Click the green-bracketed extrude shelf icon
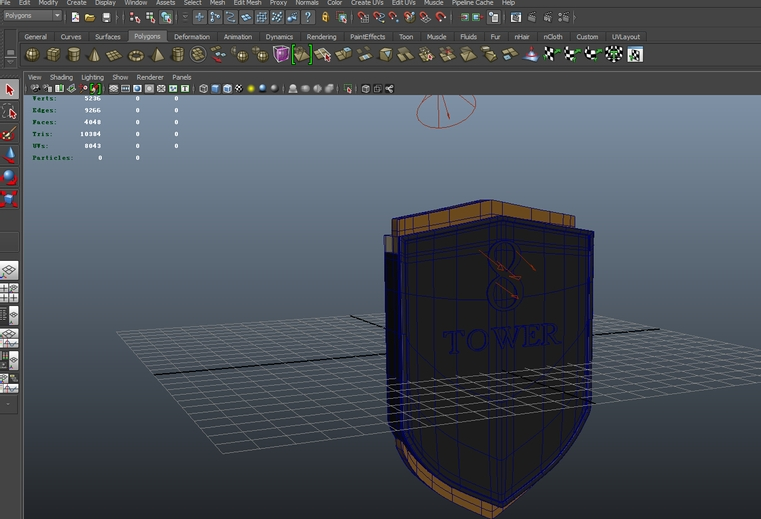 [301, 54]
